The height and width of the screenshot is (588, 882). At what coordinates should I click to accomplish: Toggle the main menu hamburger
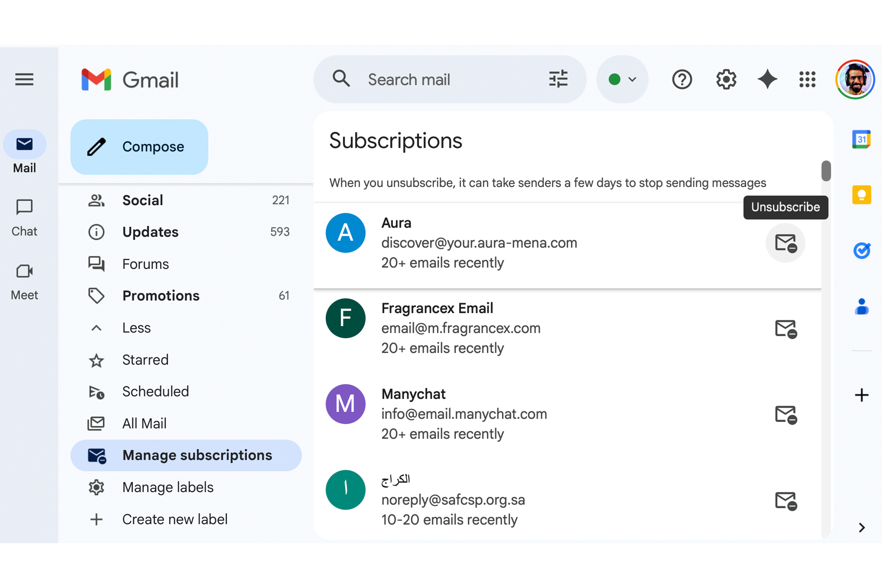point(24,79)
